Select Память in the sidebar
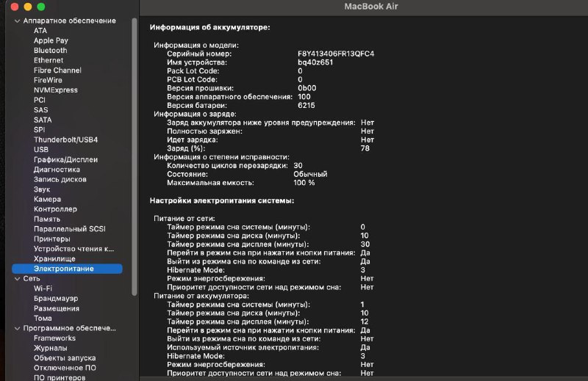The height and width of the screenshot is (381, 588). tap(47, 219)
